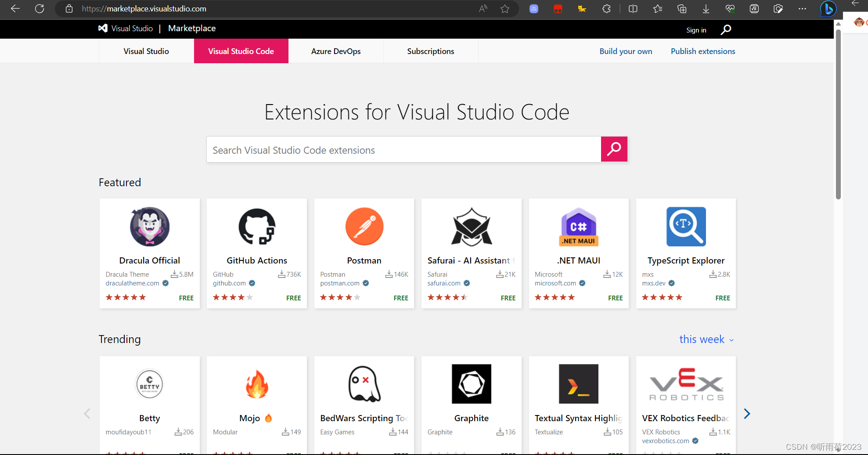Screen dimensions: 868x455
Task: Open the TypeScript Explorer icon
Action: [686, 227]
